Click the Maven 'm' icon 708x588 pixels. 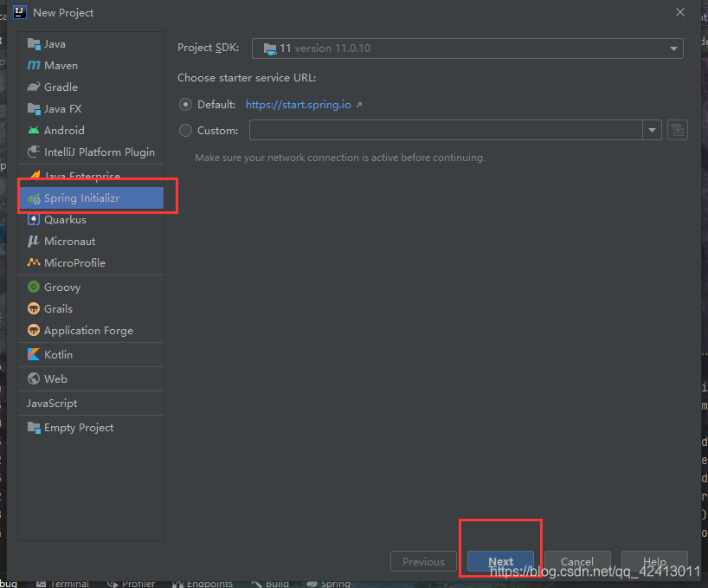34,66
